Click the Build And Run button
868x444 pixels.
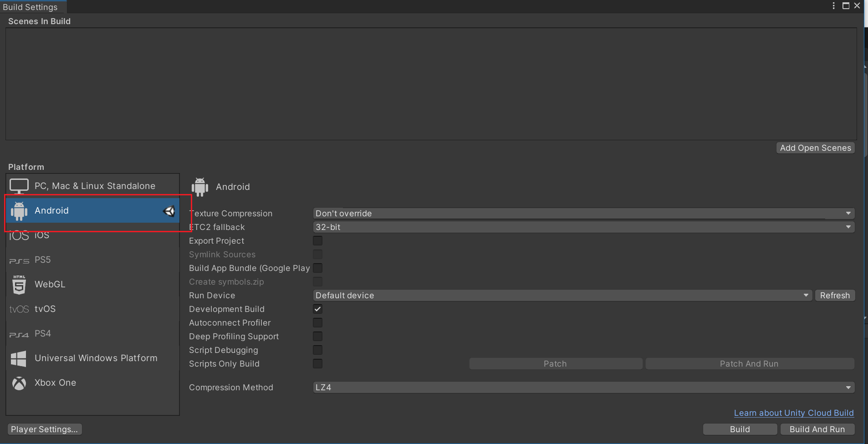point(817,429)
